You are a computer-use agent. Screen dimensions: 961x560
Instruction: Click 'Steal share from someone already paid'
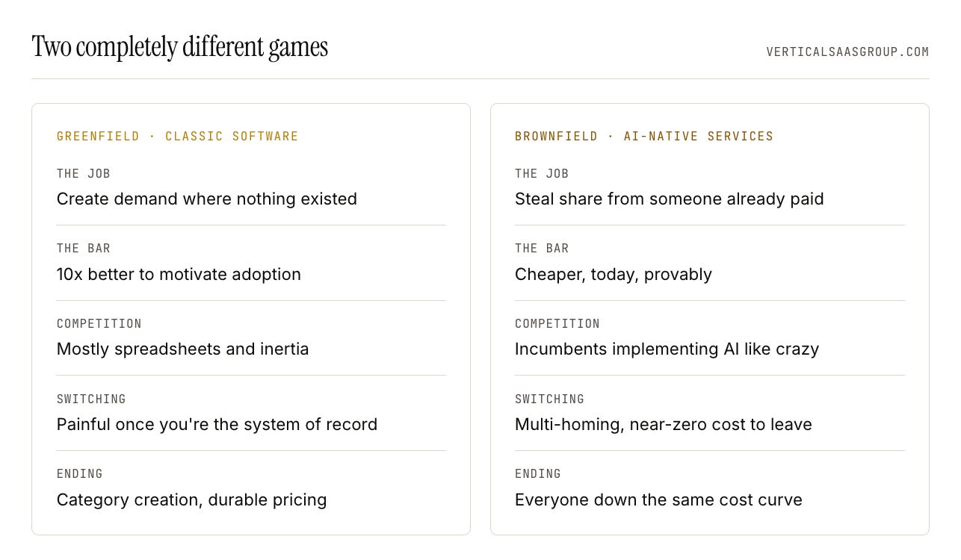[x=670, y=199]
